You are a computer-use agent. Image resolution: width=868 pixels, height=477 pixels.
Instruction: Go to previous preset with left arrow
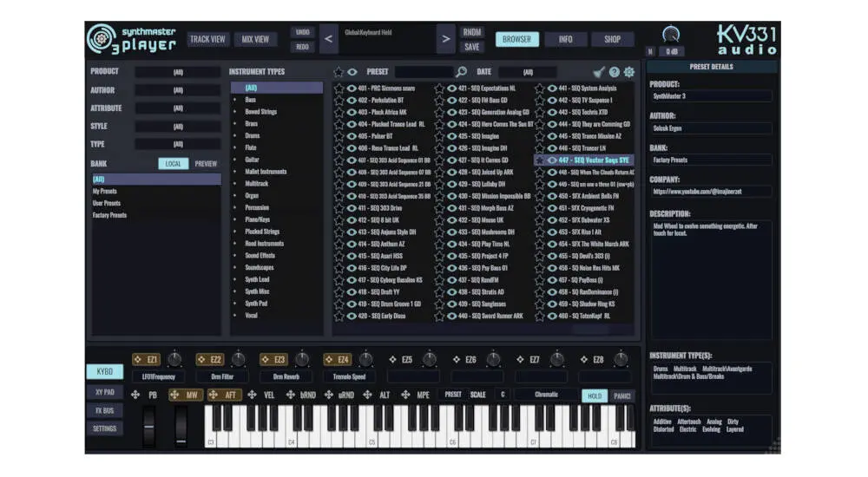328,39
